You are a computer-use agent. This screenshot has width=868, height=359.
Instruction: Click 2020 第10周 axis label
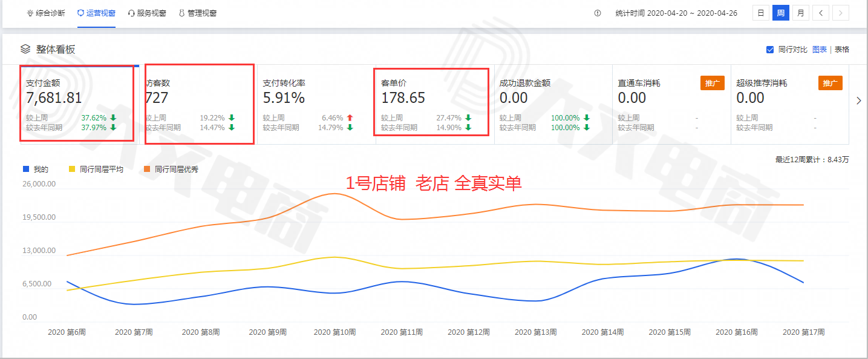334,332
